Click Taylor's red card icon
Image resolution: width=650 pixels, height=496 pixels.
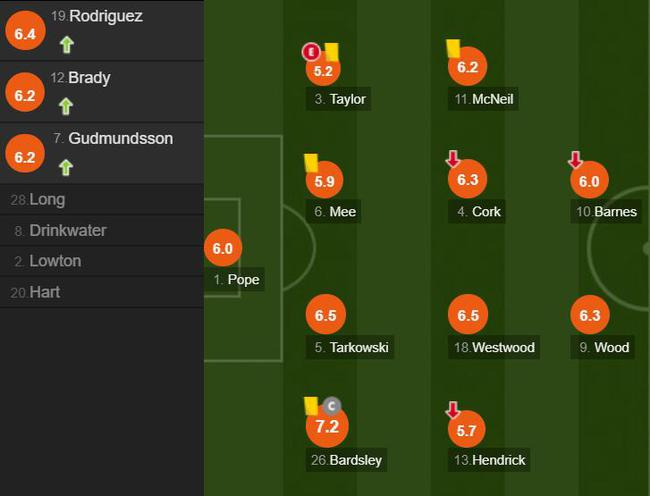pos(311,51)
